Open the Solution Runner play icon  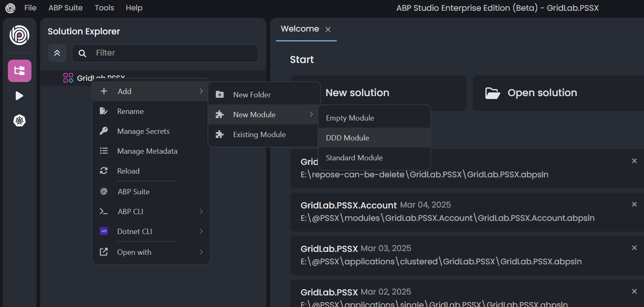click(19, 96)
